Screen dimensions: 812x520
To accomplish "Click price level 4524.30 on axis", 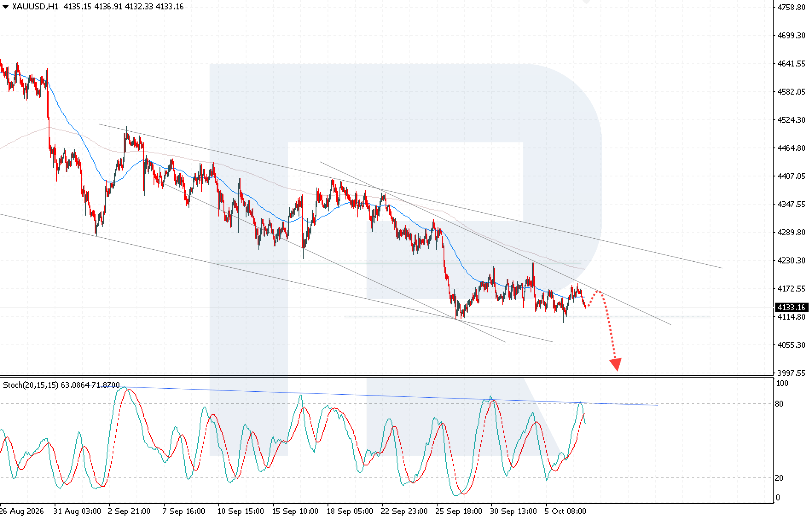I will pos(792,120).
